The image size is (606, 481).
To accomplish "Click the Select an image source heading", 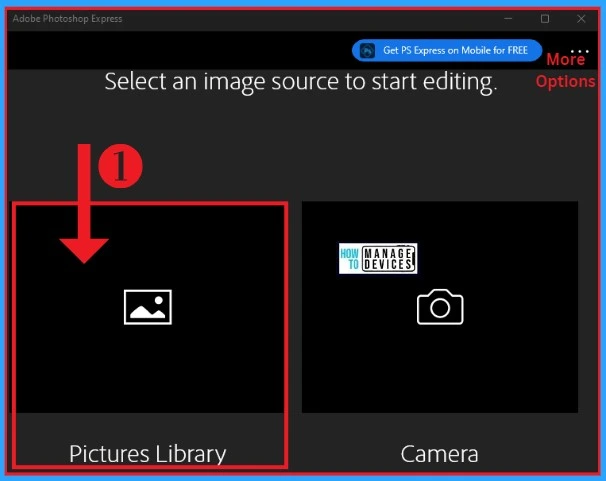I will tap(301, 82).
